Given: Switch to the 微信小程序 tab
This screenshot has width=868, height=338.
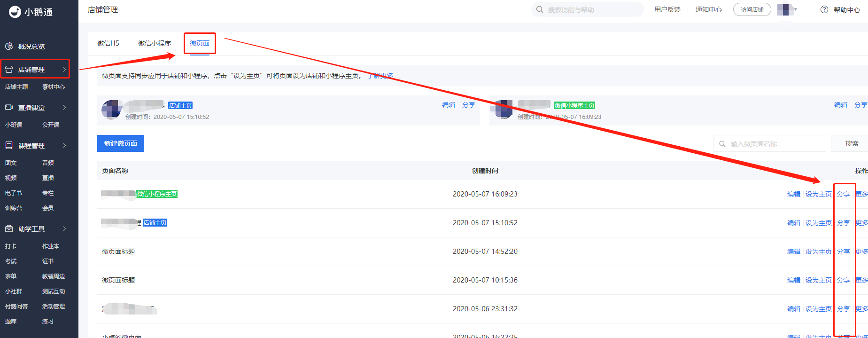Looking at the screenshot, I should pos(155,43).
